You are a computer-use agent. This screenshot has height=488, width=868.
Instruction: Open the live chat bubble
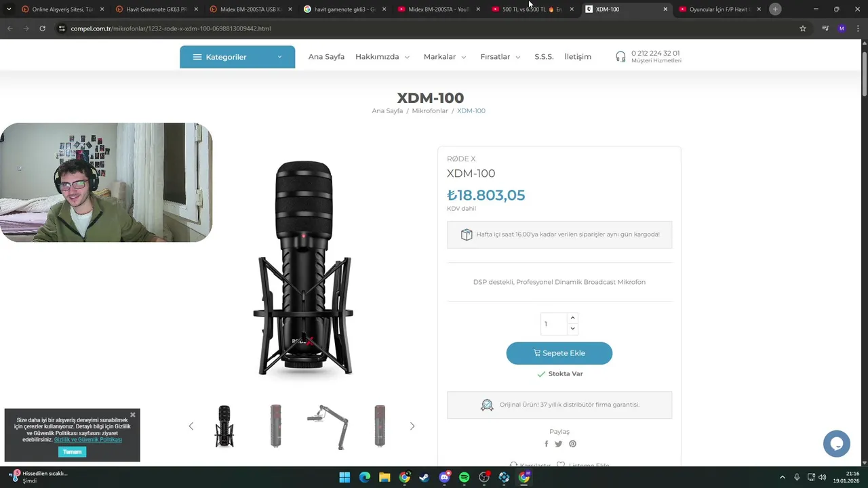[x=836, y=444]
